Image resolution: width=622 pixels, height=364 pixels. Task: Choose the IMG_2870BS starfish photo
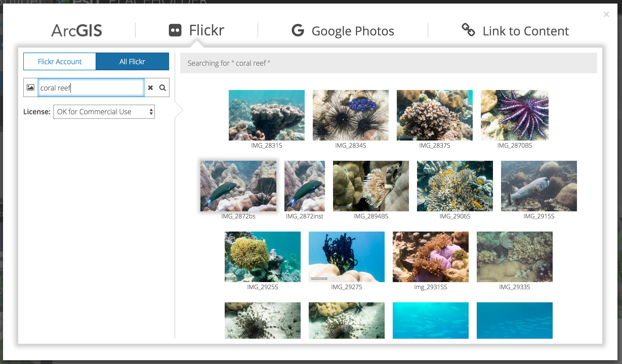(x=514, y=115)
